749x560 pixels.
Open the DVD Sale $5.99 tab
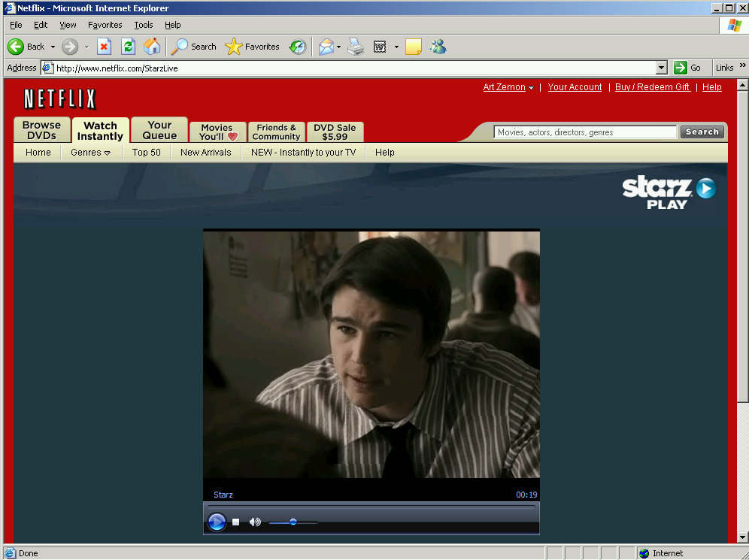(x=335, y=132)
